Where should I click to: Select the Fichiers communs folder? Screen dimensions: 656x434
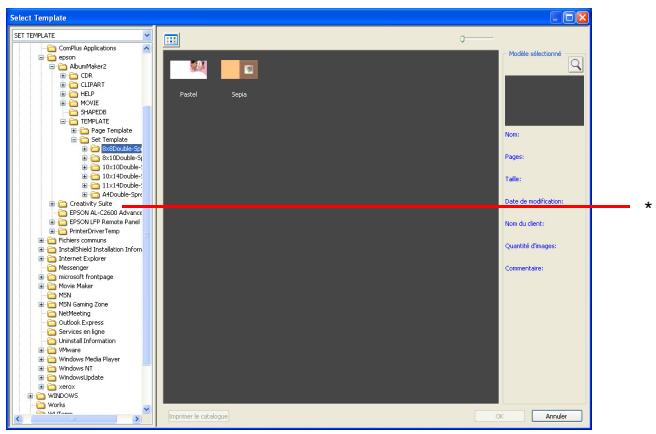pyautogui.click(x=82, y=240)
